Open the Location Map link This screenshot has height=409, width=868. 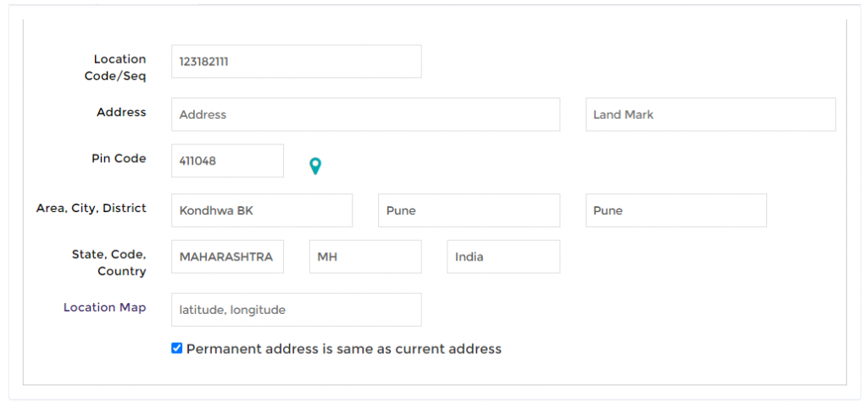(x=104, y=307)
